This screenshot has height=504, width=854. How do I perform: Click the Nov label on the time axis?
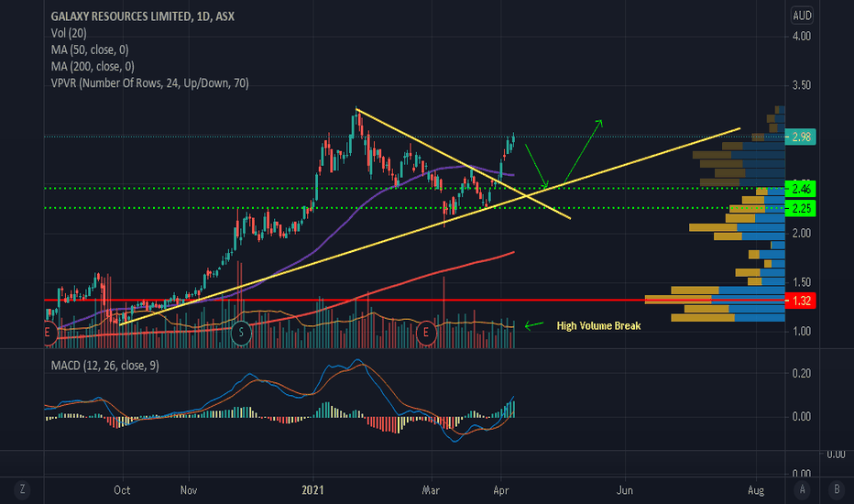tap(189, 490)
